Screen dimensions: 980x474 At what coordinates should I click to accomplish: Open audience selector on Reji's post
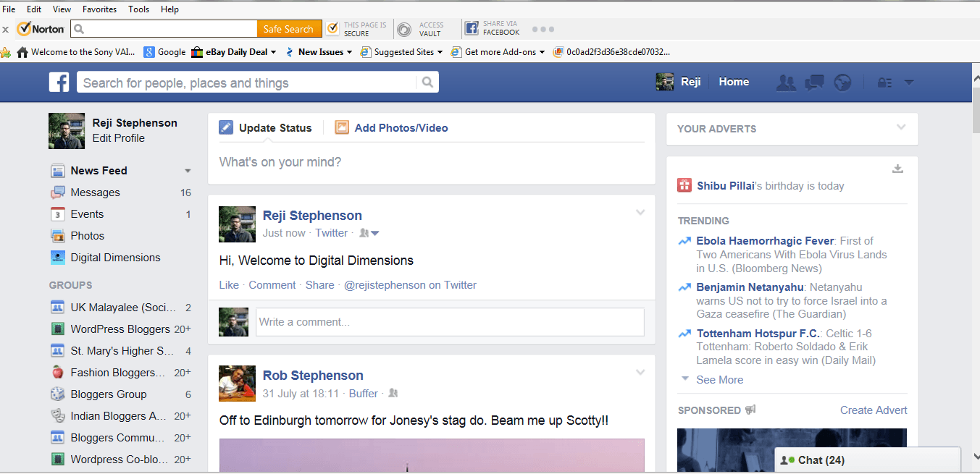(369, 233)
